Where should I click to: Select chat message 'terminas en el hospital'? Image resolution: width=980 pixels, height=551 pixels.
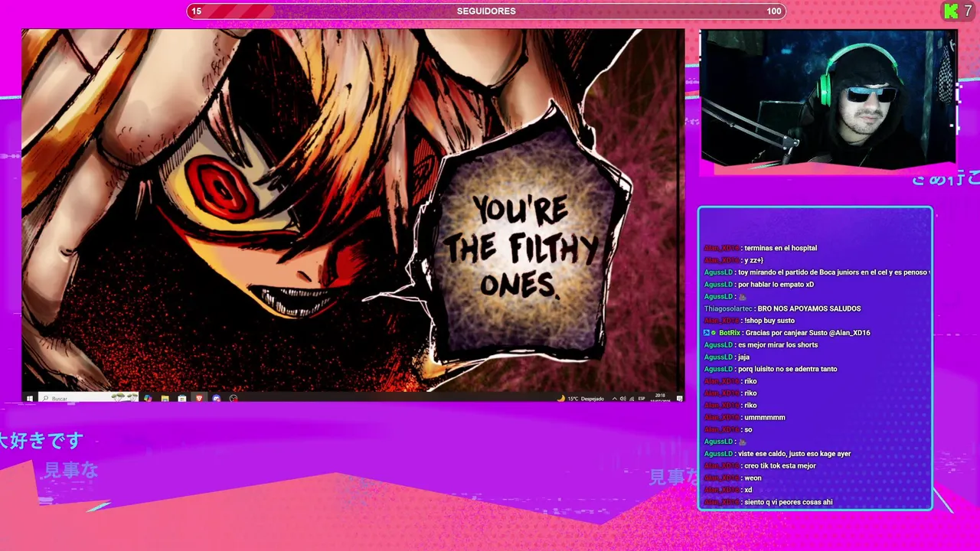[780, 248]
